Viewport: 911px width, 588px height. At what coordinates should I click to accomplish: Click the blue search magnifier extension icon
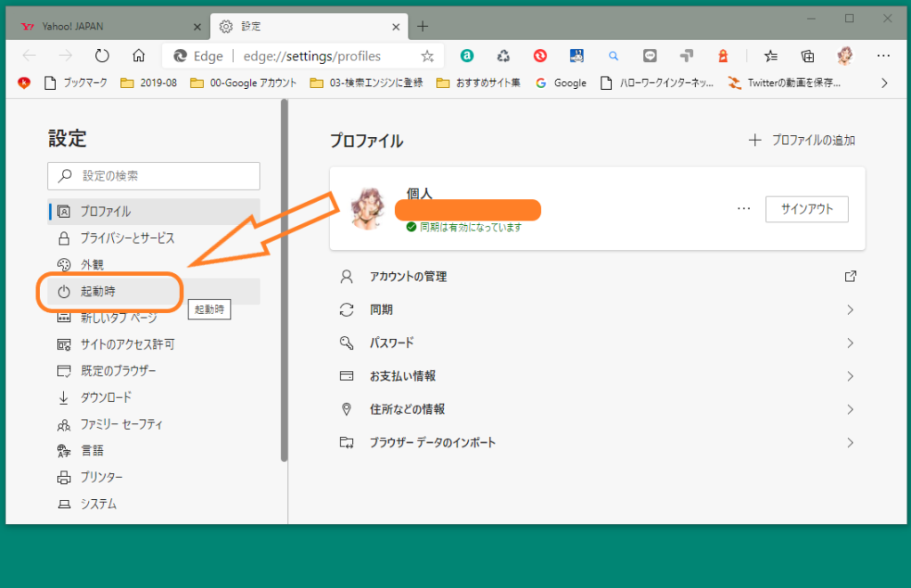tap(613, 55)
